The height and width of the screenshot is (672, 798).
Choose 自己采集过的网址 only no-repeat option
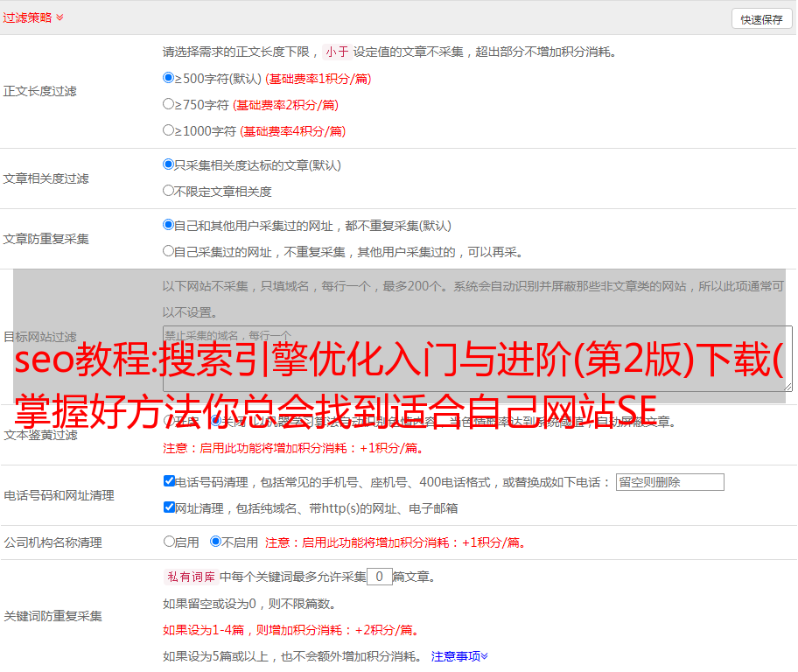169,251
